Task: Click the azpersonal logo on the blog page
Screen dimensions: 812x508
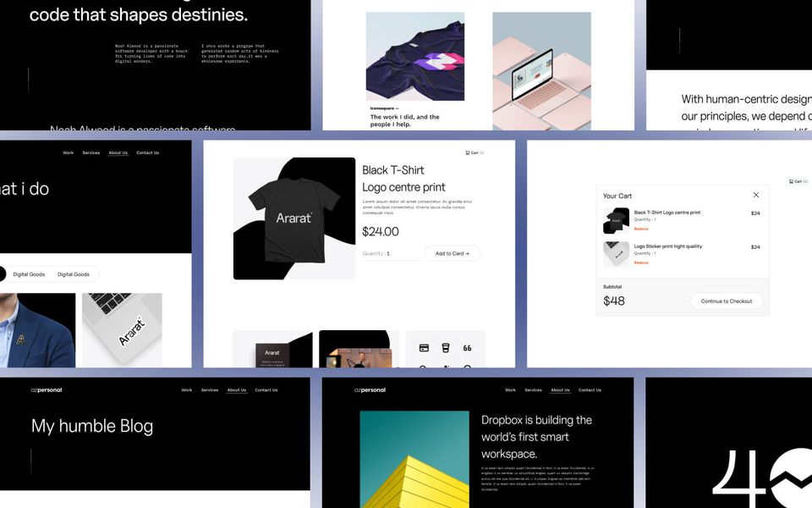Action: 46,389
